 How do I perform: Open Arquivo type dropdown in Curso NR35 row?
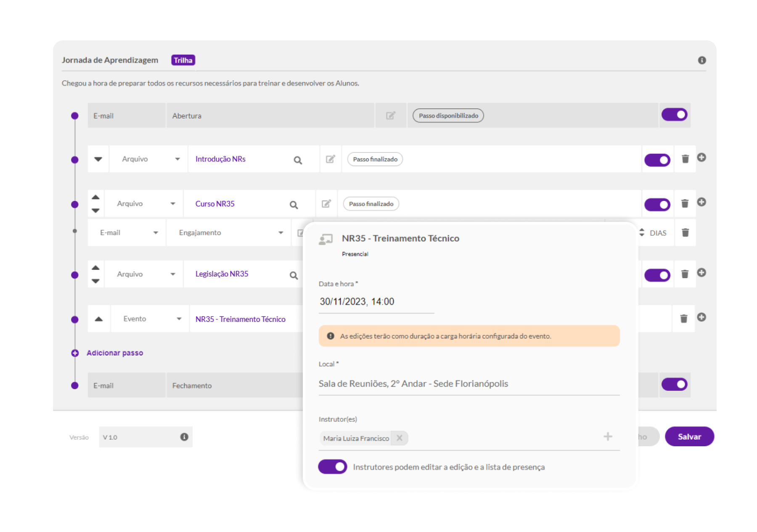[x=144, y=203]
